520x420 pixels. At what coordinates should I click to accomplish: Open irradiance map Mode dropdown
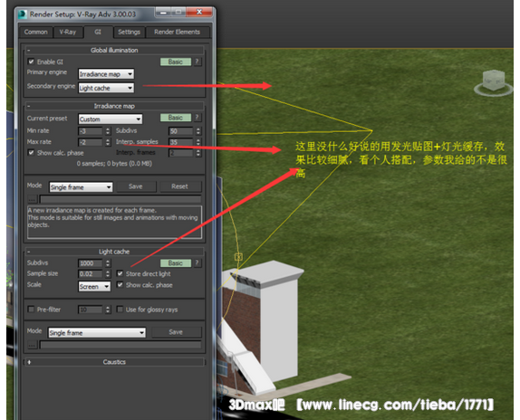point(81,187)
